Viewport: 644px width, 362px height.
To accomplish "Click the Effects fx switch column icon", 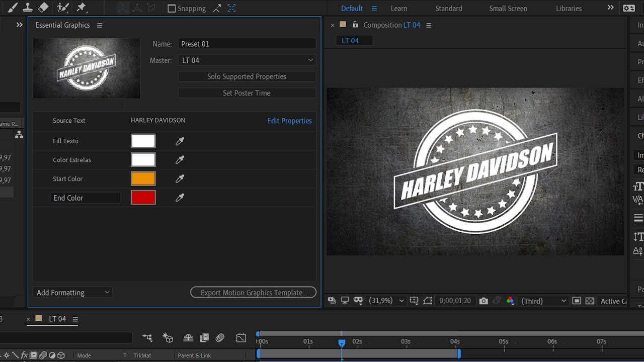I will click(24, 355).
